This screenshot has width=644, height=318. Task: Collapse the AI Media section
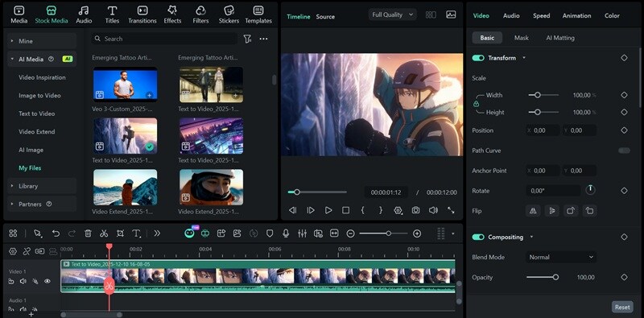pyautogui.click(x=42, y=59)
